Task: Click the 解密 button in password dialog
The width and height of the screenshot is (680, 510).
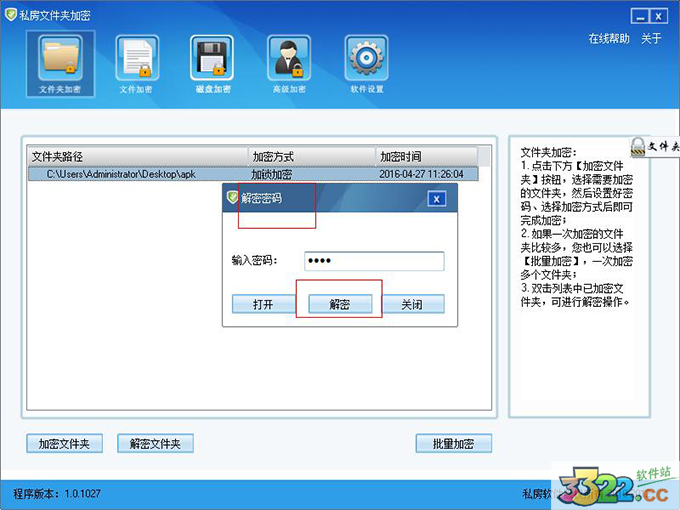Action: [x=340, y=304]
